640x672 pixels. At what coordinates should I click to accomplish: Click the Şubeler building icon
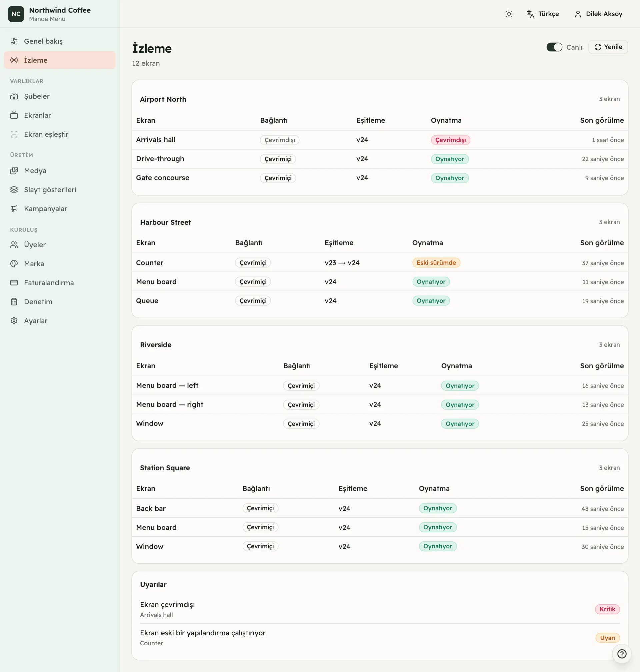(14, 96)
